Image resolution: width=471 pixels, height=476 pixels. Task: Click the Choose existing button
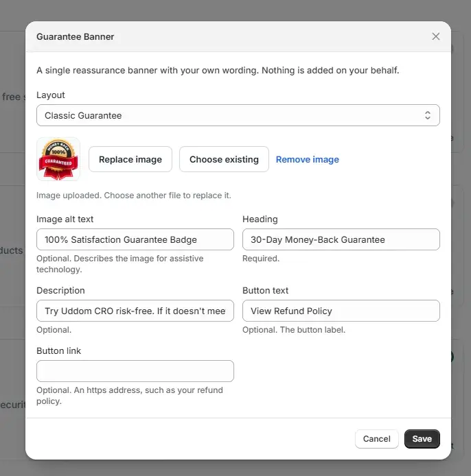[224, 159]
